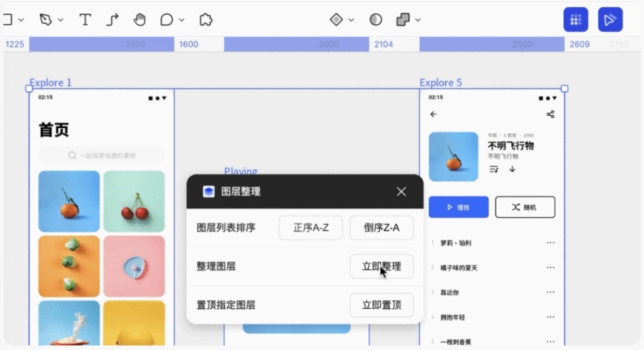
Task: Expand the component diamond dropdown arrow
Action: 351,20
